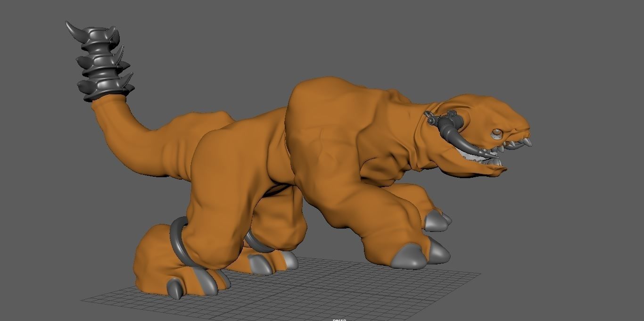This screenshot has width=644, height=321.
Task: Click the creature's eye
Action: point(497,133)
